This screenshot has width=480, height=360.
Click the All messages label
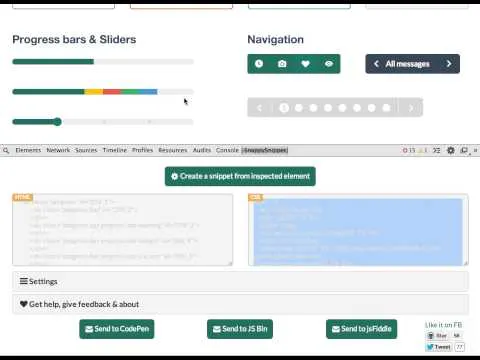coord(407,64)
